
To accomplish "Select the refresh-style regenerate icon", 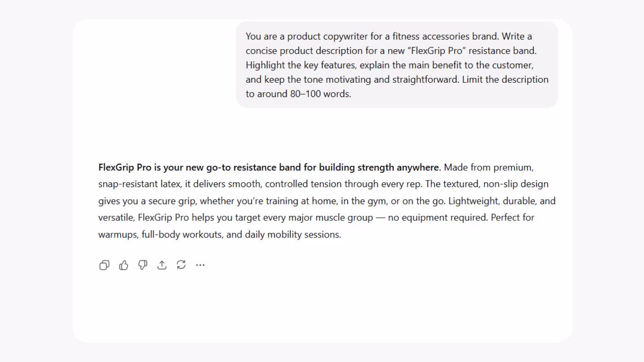I will pos(181,265).
